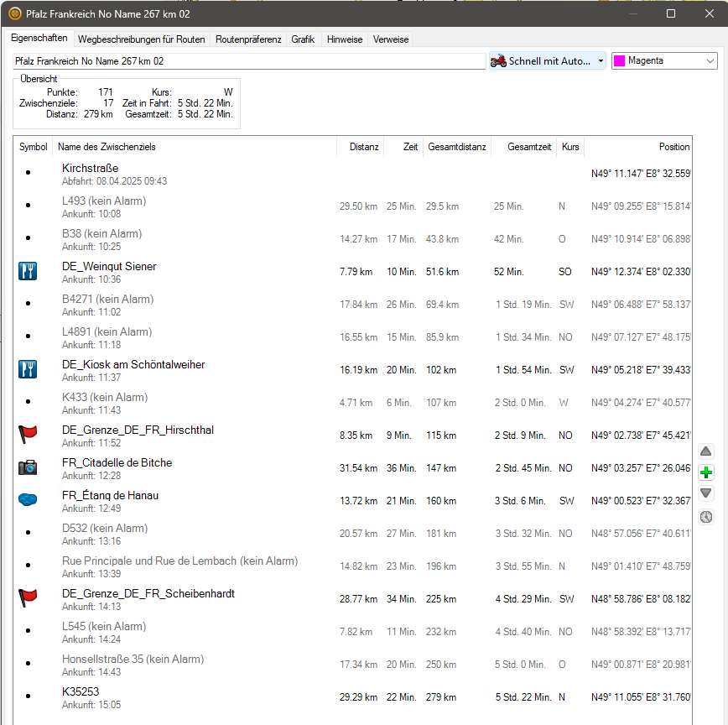728x725 pixels.
Task: Select the Honsellstraße 35 (kein Alarm) row
Action: 352,665
